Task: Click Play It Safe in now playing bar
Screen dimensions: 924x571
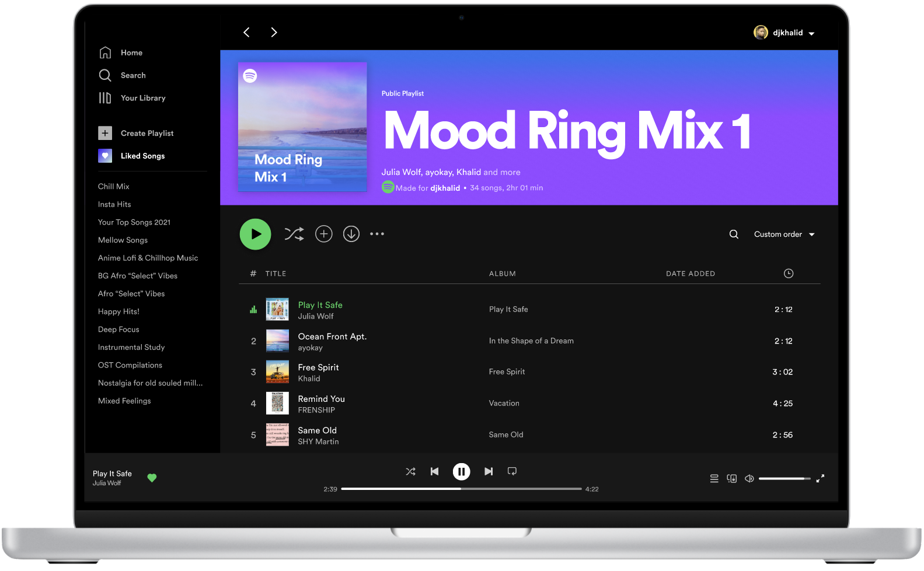Action: [x=112, y=474]
